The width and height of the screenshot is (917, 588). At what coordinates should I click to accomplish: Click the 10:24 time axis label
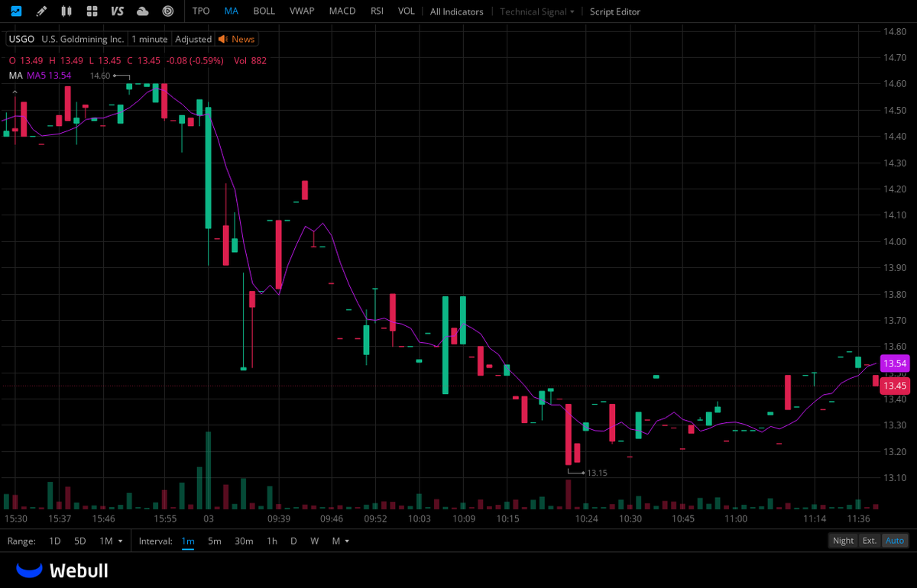pyautogui.click(x=587, y=519)
